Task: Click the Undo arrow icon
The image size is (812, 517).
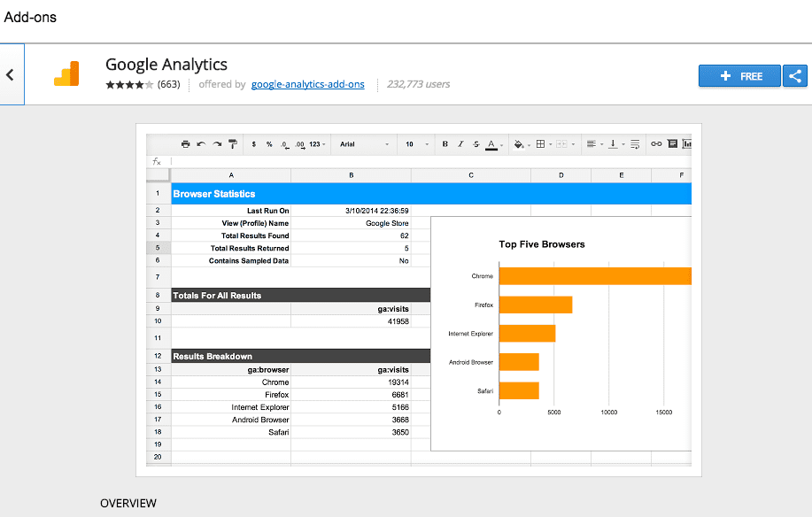Action: click(x=201, y=144)
